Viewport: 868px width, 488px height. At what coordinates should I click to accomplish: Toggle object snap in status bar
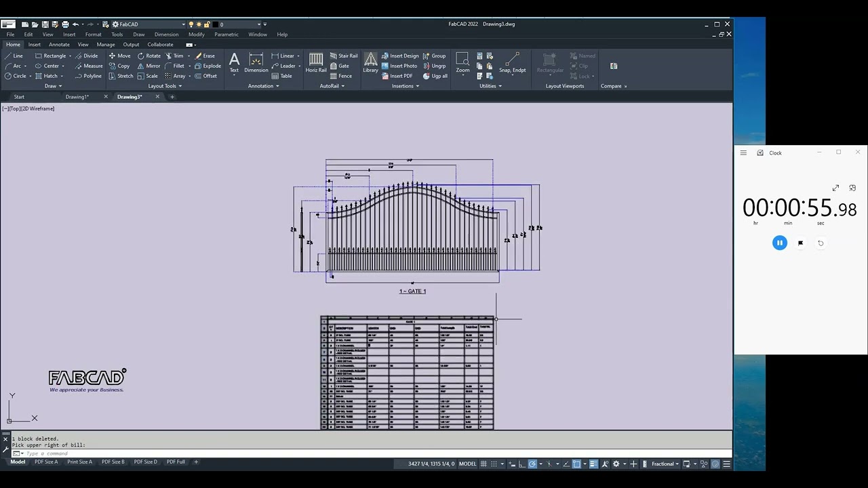coord(576,464)
